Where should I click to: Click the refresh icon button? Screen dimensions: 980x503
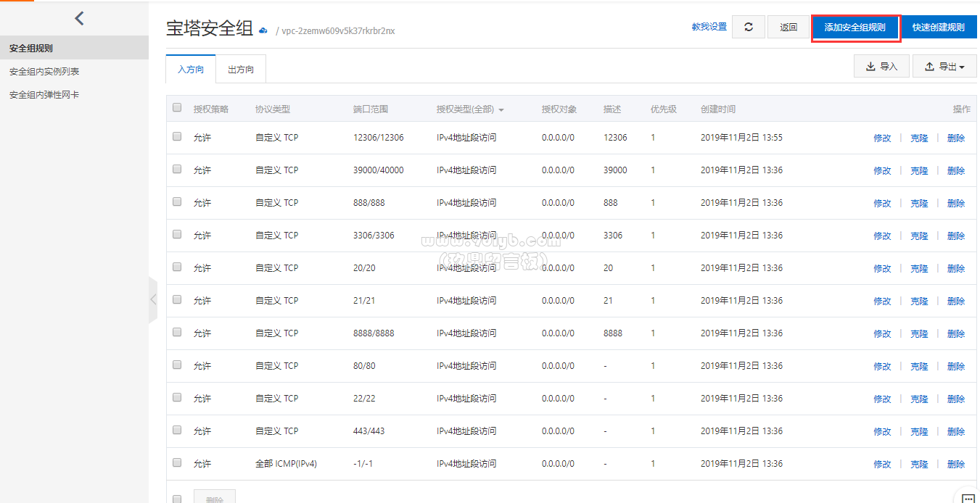tap(749, 27)
